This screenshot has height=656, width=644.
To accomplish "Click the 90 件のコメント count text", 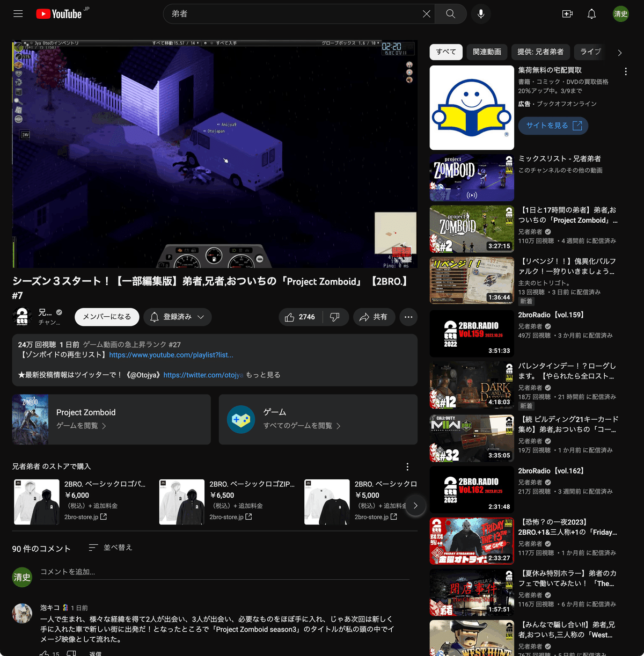I will point(41,549).
